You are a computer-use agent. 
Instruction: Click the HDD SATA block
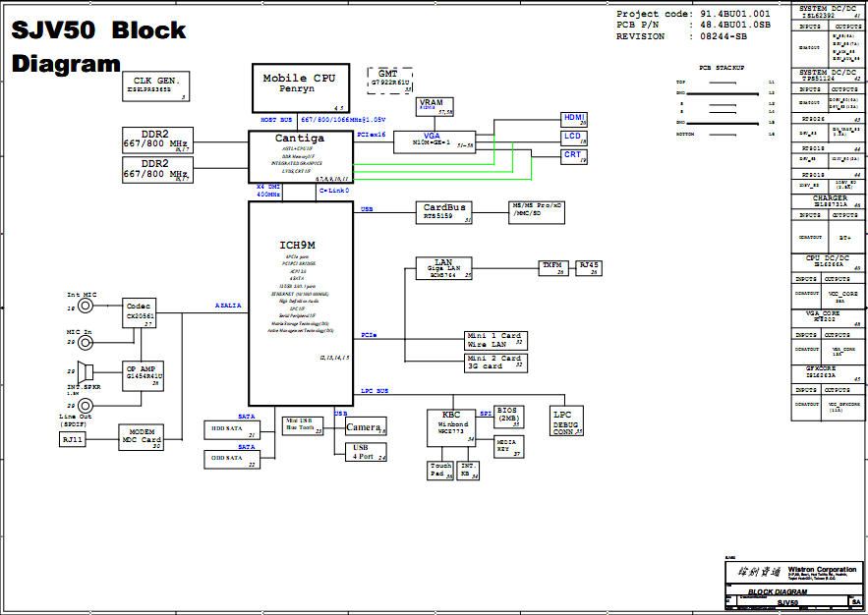232,430
